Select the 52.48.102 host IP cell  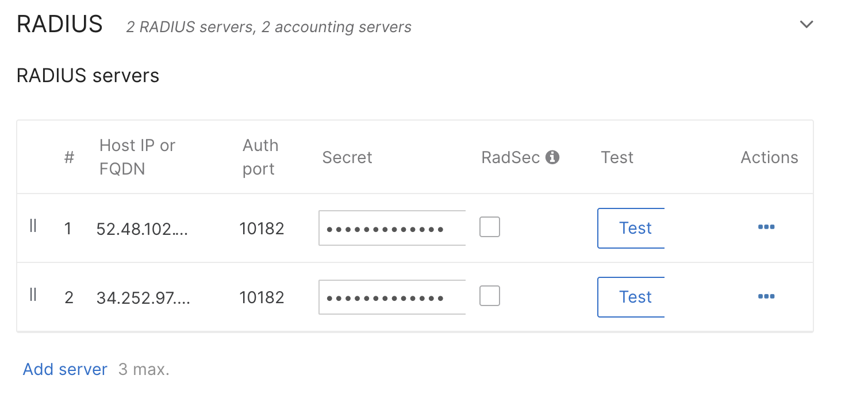pos(143,229)
